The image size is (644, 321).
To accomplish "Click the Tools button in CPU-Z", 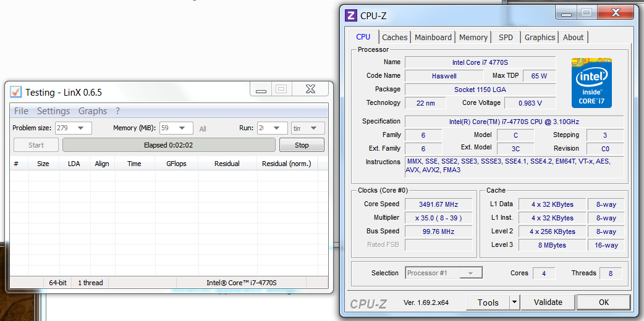I will click(x=488, y=302).
